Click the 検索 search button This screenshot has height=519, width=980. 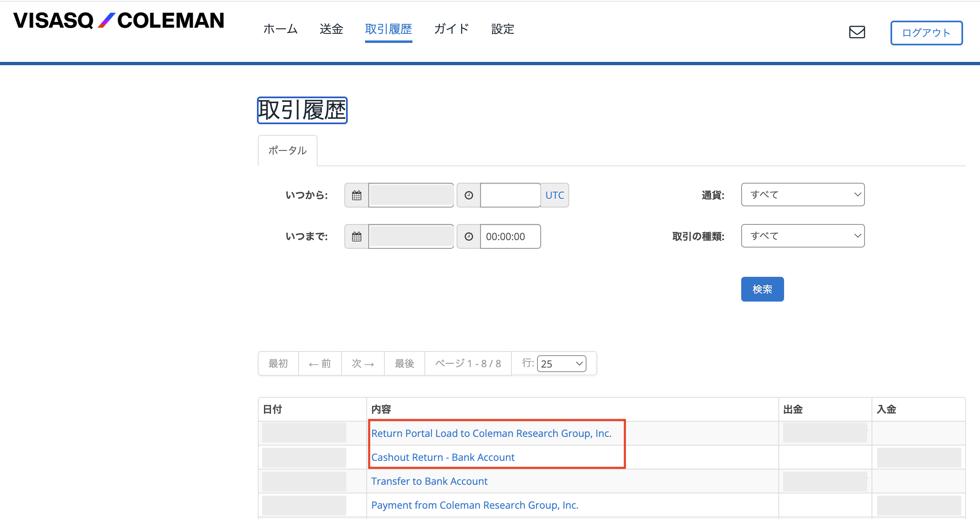click(762, 289)
